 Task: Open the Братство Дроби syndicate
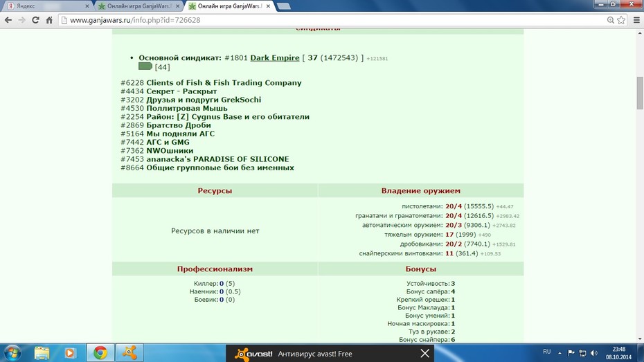179,125
